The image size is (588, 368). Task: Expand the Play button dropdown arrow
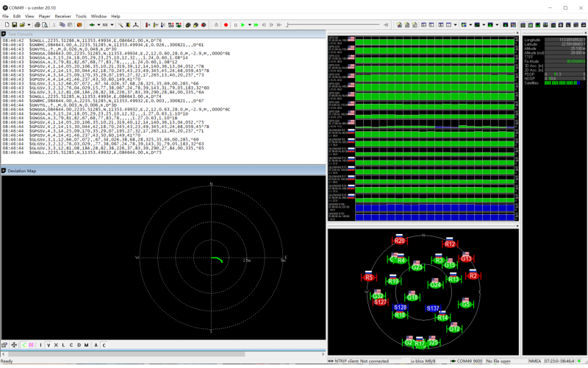coord(249,25)
